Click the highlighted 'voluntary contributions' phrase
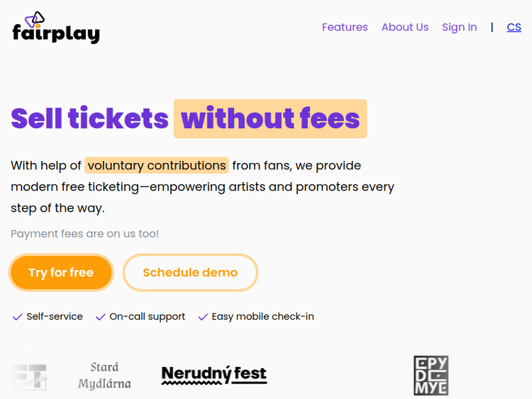The image size is (532, 399). tap(157, 166)
